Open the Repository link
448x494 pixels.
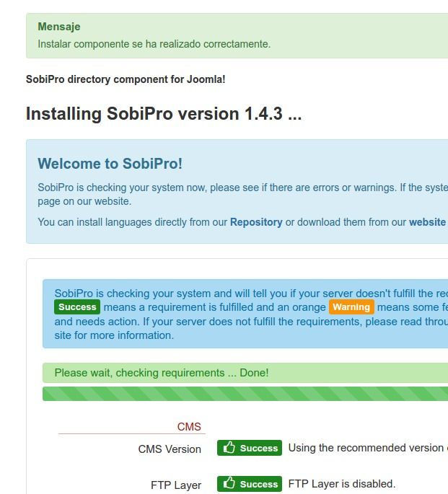(256, 222)
